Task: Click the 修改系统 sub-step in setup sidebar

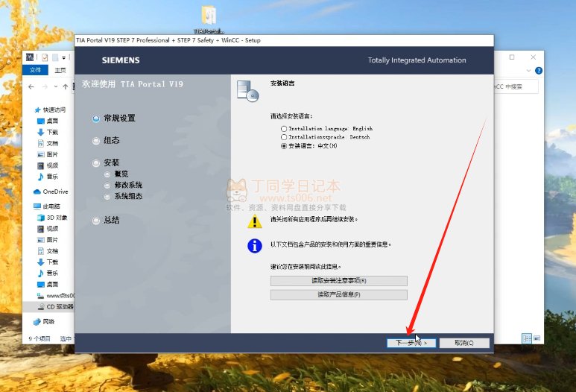Action: [123, 185]
